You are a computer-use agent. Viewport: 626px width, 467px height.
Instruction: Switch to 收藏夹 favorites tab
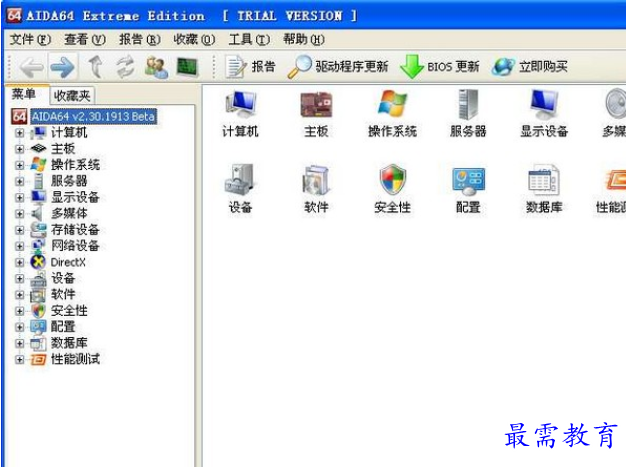[72, 96]
